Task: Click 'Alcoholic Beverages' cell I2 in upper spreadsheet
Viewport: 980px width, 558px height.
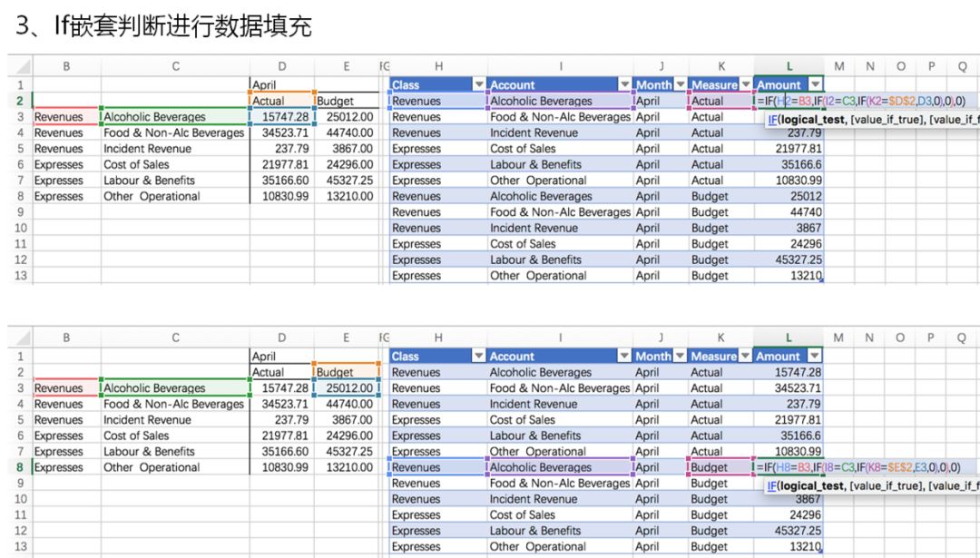Action: (561, 101)
